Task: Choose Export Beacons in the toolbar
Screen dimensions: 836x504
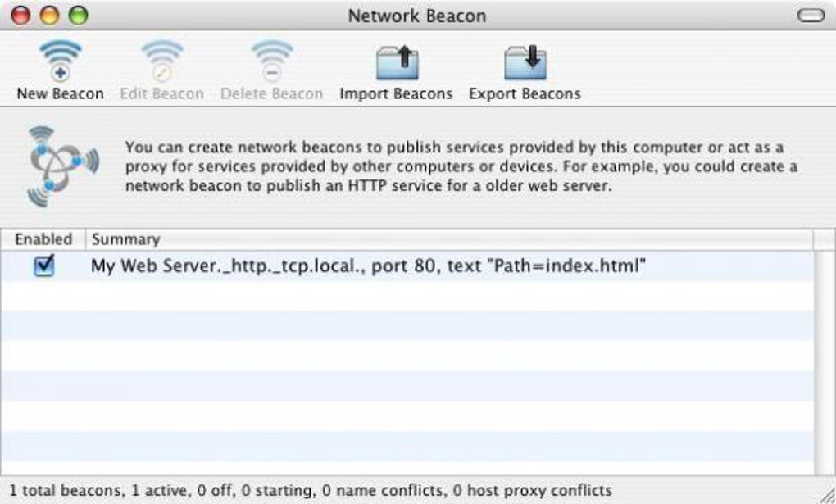Action: [x=525, y=63]
